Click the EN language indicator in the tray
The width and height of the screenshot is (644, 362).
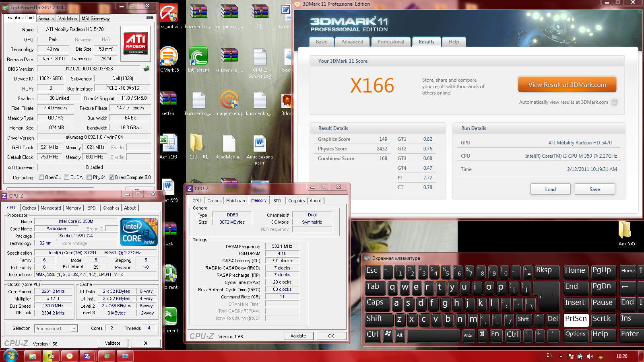(549, 356)
